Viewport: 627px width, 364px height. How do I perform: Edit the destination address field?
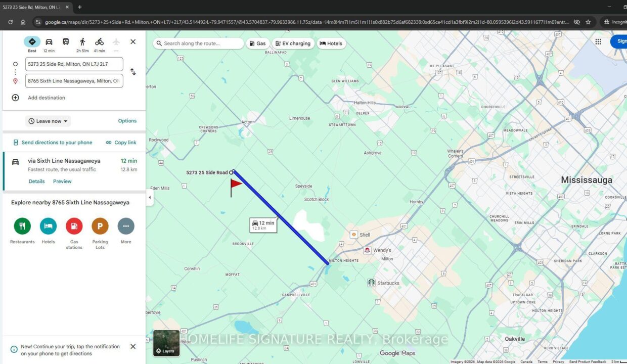[74, 81]
